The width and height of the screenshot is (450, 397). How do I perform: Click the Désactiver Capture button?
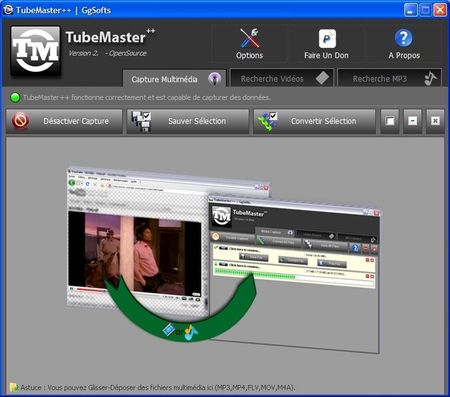tap(64, 121)
